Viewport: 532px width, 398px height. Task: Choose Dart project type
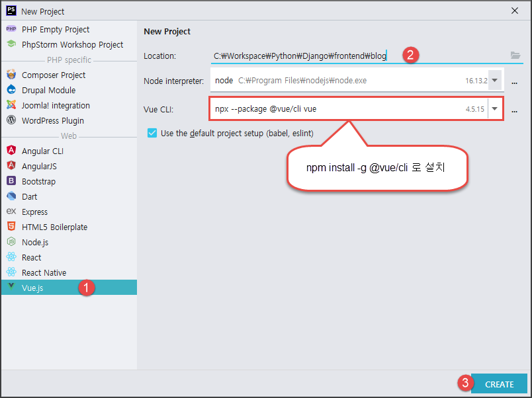69,196
